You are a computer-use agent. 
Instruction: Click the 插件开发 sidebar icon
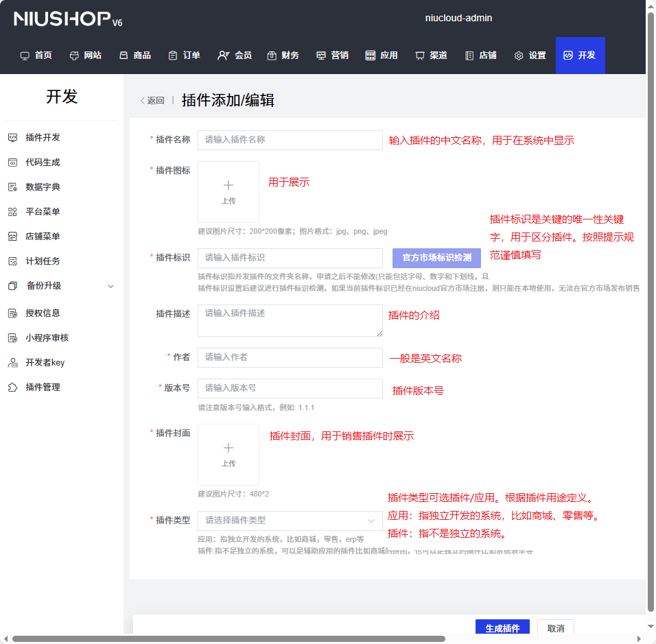point(12,138)
